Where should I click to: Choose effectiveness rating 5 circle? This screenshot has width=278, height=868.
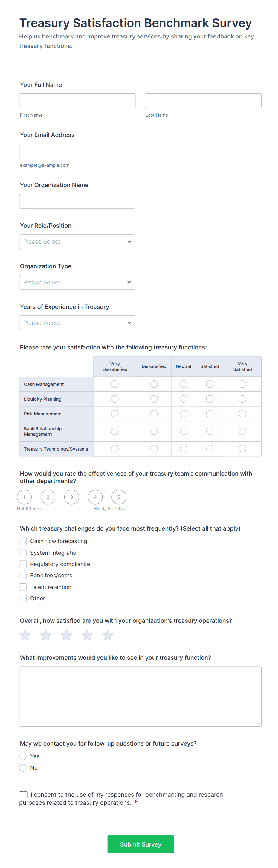pos(119,497)
